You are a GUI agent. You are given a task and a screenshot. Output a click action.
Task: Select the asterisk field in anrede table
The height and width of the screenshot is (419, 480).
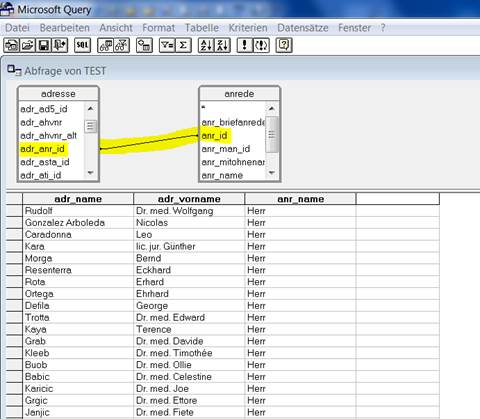point(203,108)
